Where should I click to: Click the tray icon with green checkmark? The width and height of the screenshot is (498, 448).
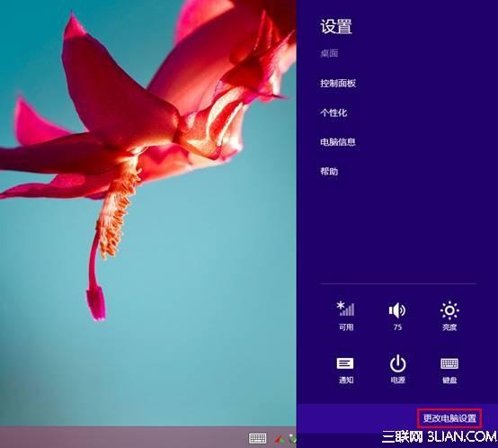point(293,439)
